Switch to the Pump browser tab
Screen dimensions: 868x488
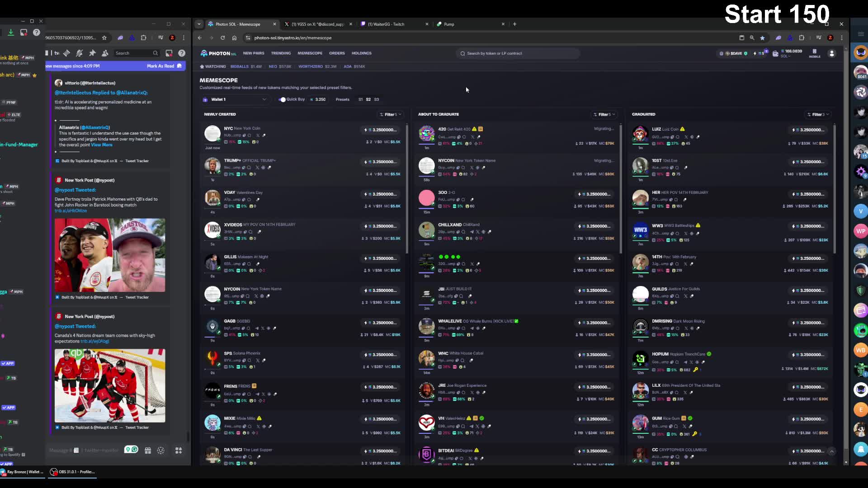(x=470, y=24)
